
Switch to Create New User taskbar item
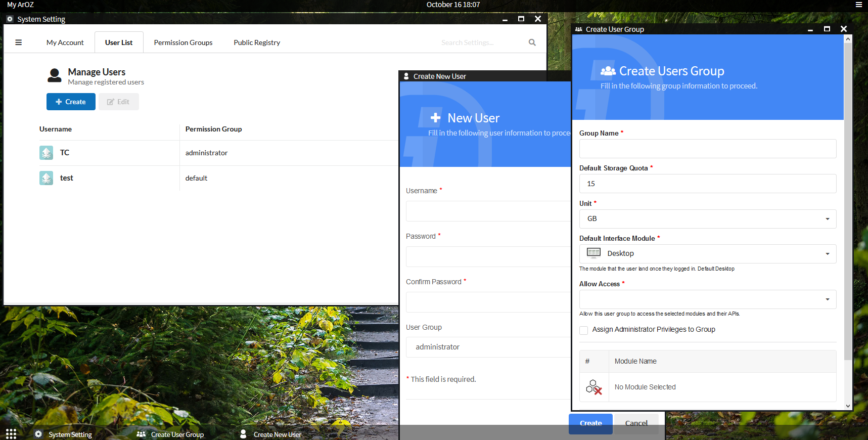pos(271,434)
